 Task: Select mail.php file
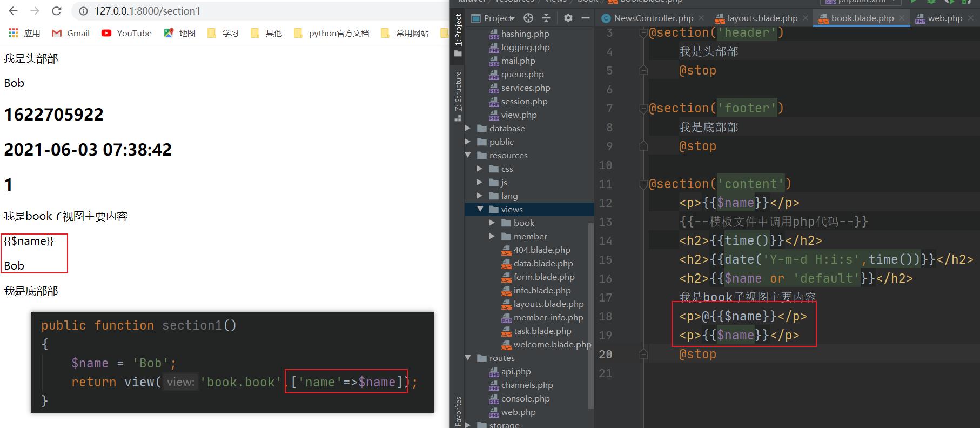click(512, 61)
